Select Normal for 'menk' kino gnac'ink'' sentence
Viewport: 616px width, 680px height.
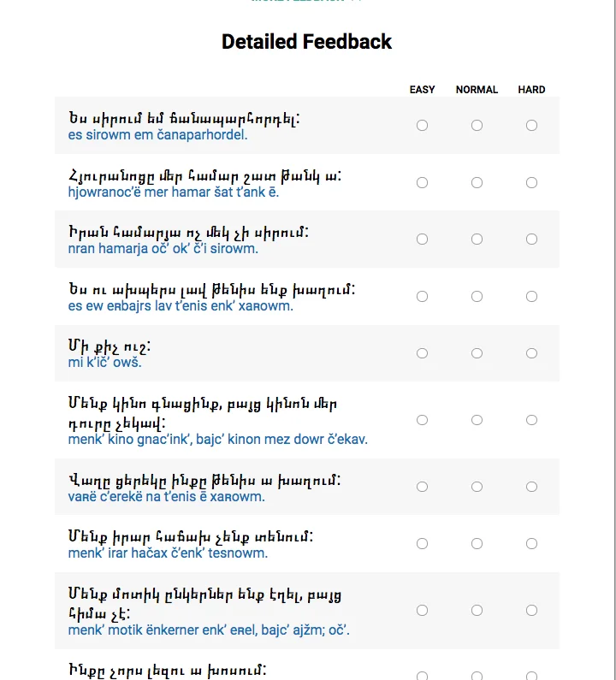477,420
